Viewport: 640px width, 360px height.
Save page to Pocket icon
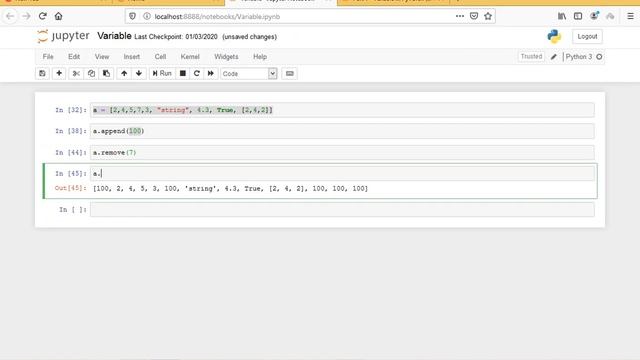474,16
